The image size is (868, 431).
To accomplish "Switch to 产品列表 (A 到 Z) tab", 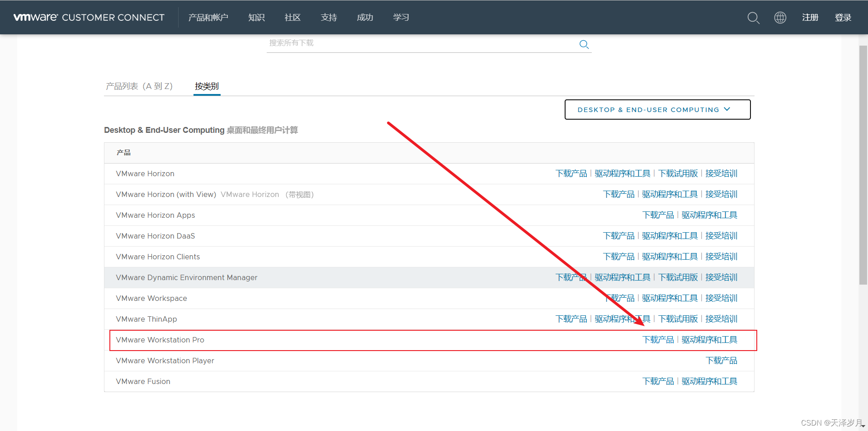I will coord(139,86).
